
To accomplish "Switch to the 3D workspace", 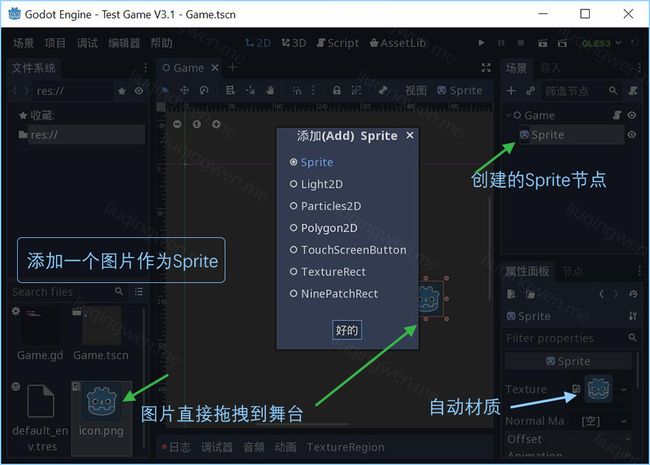I will click(x=293, y=43).
